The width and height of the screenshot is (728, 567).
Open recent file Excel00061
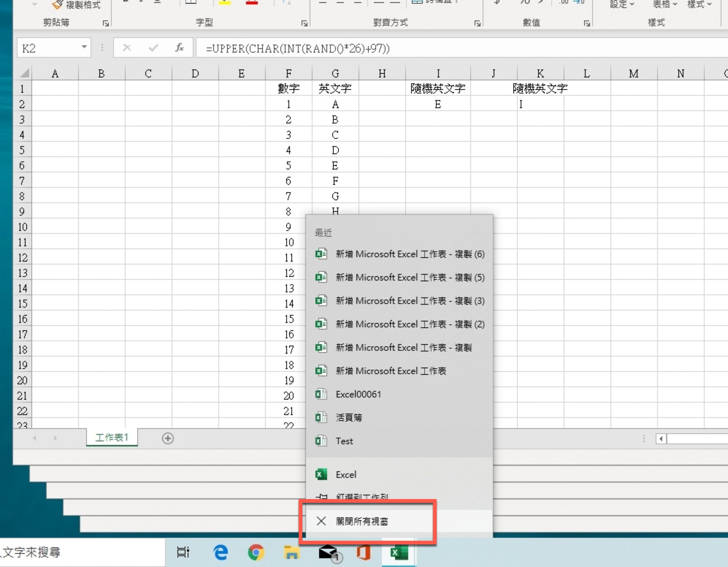click(358, 394)
